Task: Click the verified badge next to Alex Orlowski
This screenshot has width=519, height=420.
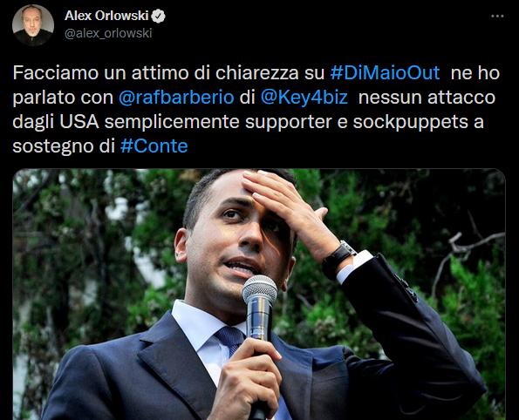Action: (x=159, y=16)
